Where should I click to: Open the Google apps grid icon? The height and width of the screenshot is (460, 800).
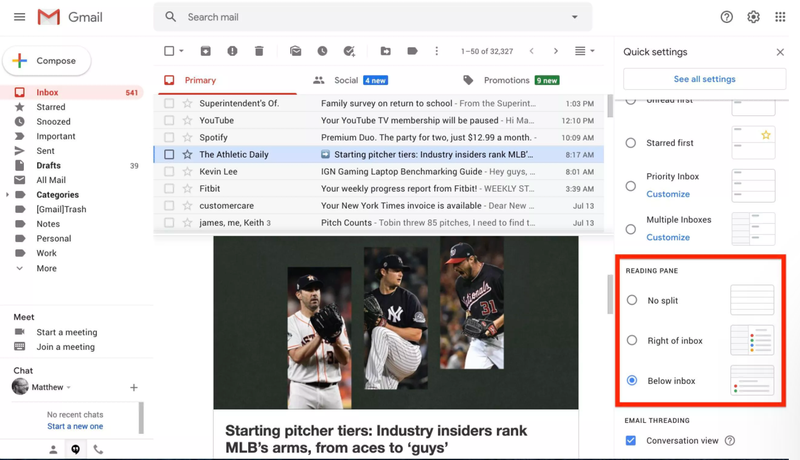(780, 17)
